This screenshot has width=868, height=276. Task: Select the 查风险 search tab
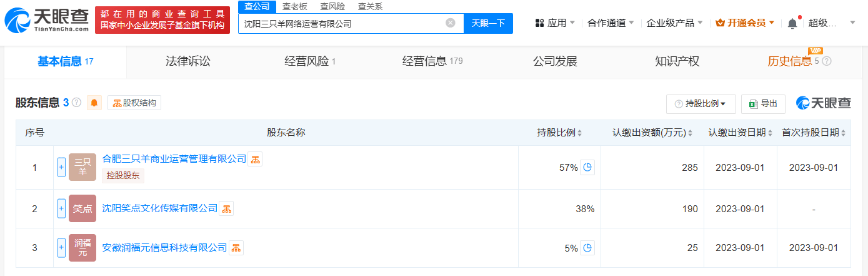(332, 7)
